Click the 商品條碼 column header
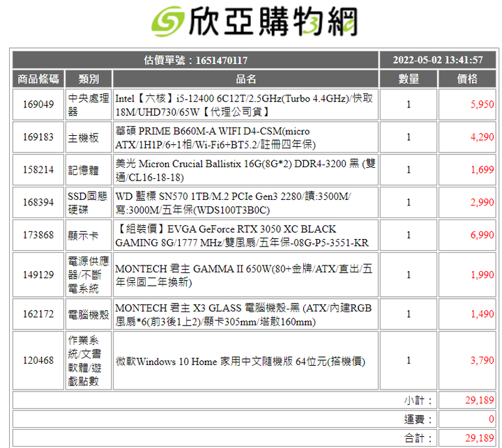The width and height of the screenshot is (502, 448). pos(38,79)
